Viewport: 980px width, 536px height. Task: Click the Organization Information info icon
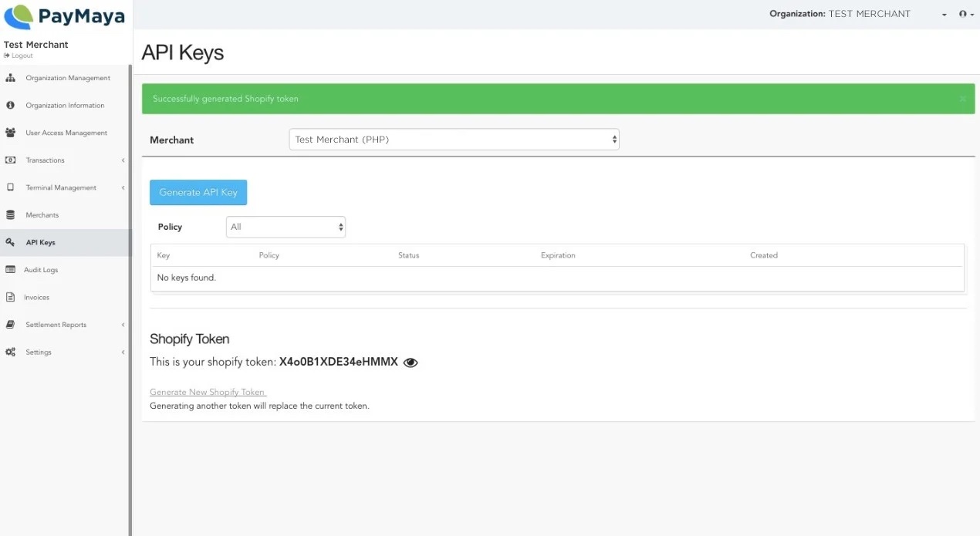pyautogui.click(x=10, y=105)
